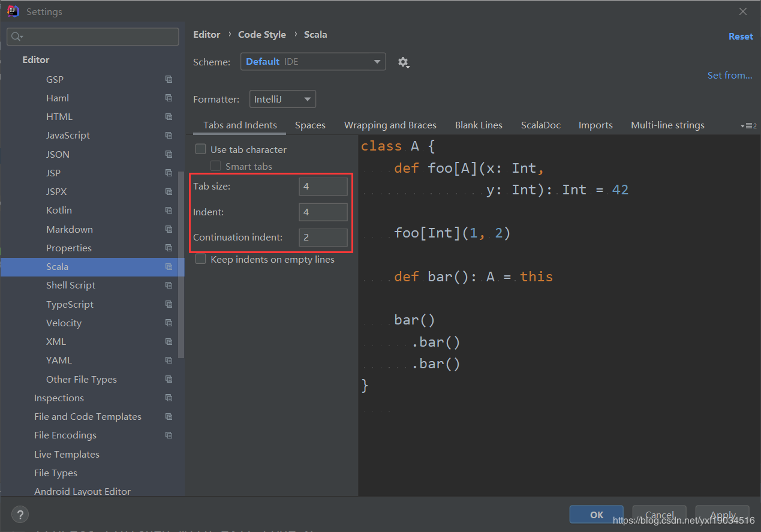Switch to the Spaces tab

pyautogui.click(x=310, y=125)
